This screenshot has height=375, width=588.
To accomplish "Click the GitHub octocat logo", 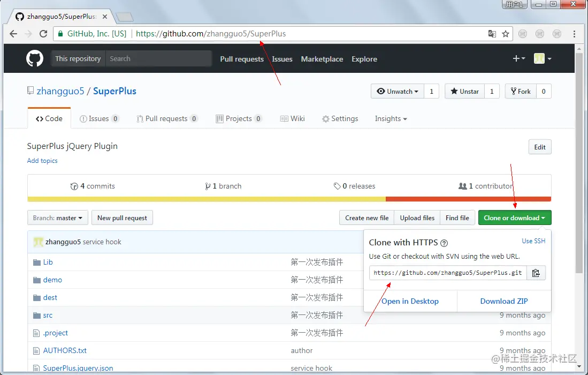I will point(34,59).
